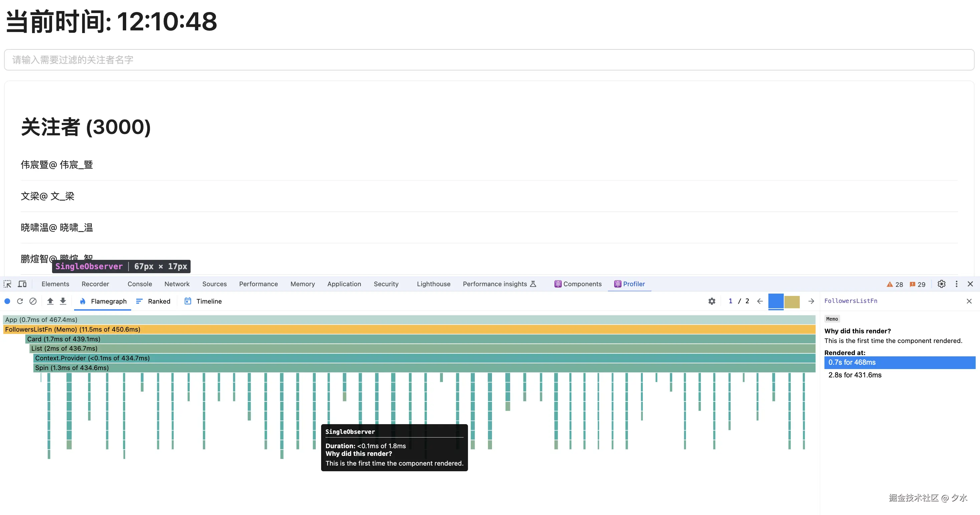Go to previous commit arrow
This screenshot has width=980, height=515.
tap(760, 301)
